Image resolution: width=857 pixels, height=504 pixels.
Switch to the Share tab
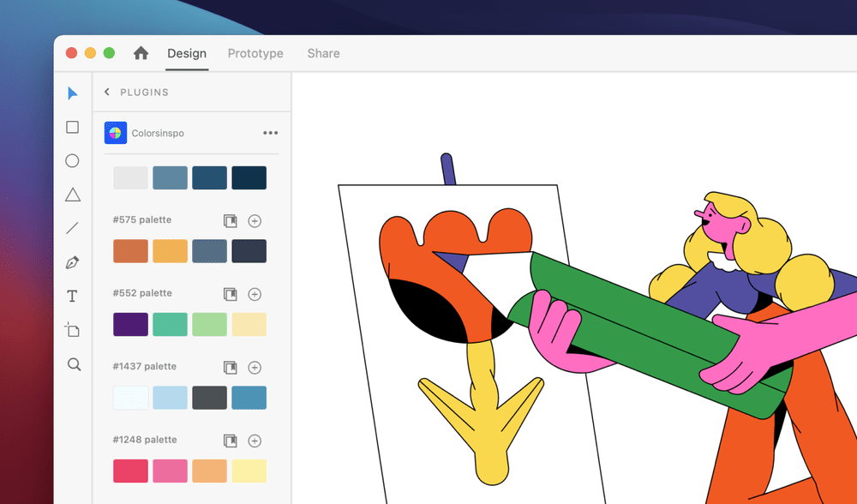point(324,53)
